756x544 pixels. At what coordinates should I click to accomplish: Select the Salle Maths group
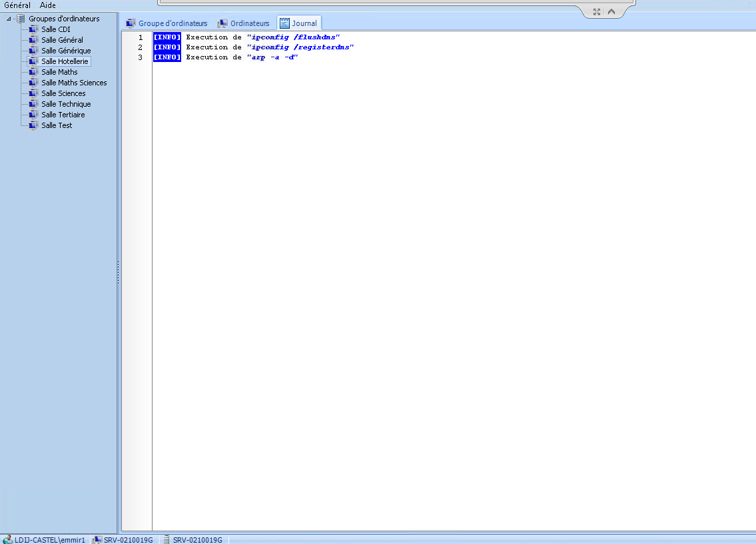tap(59, 72)
